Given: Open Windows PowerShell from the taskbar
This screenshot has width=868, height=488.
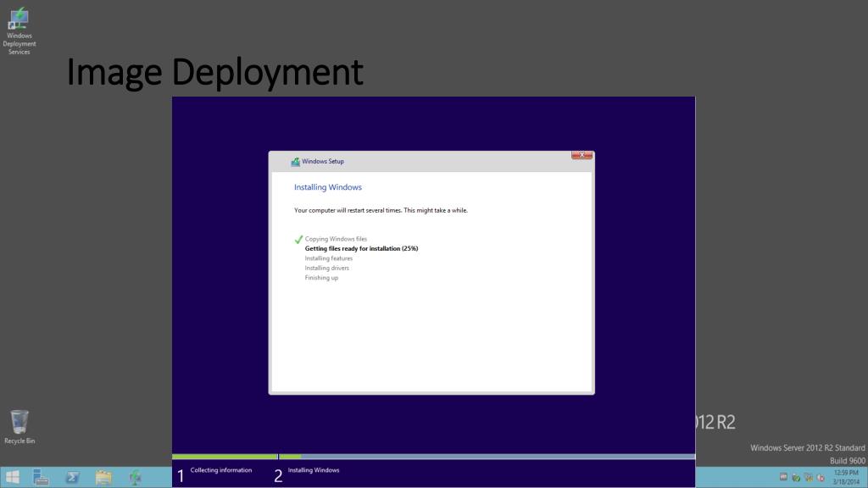Looking at the screenshot, I should click(72, 477).
